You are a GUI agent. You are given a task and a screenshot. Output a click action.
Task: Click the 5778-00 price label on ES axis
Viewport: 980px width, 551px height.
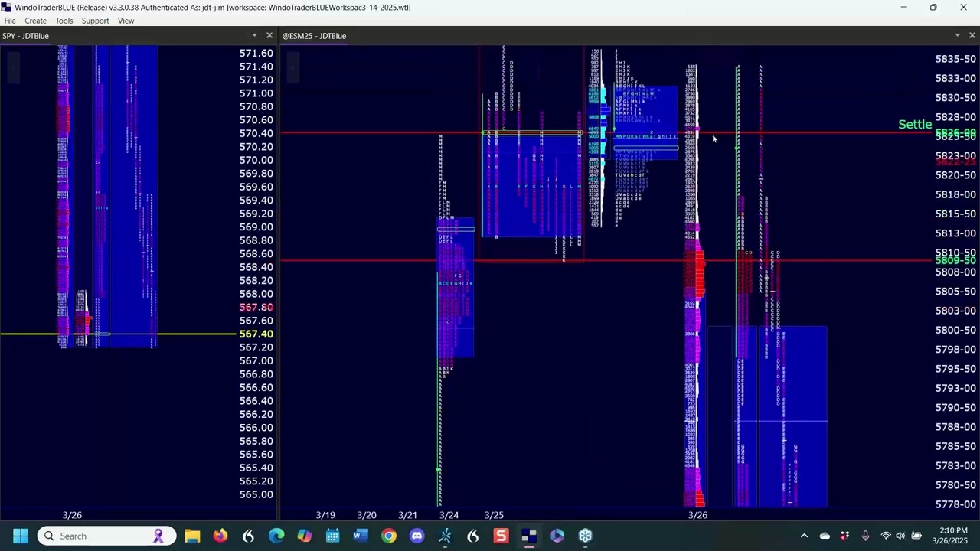(x=956, y=504)
